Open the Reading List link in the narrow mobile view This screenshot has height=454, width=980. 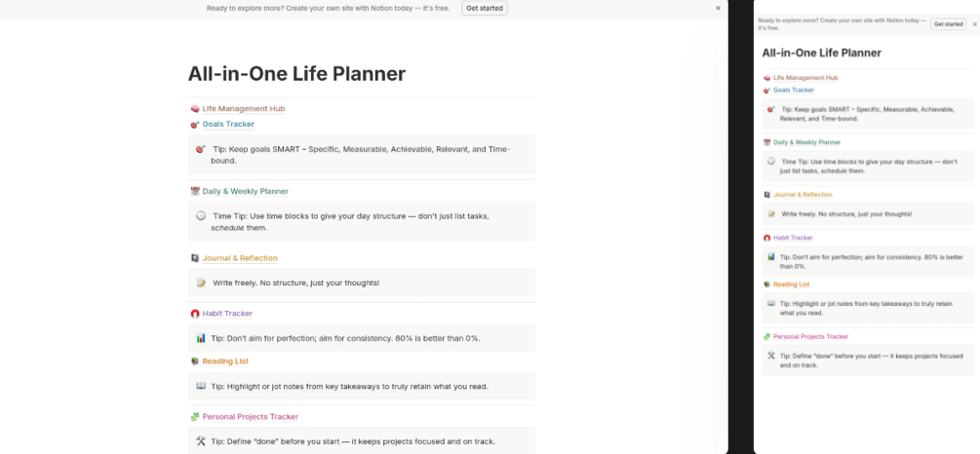pyautogui.click(x=792, y=284)
